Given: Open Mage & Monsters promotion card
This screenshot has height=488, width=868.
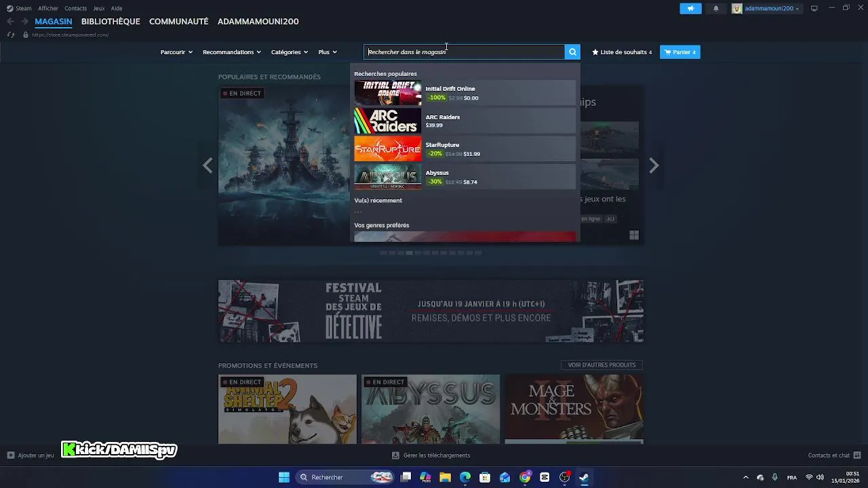Looking at the screenshot, I should (x=574, y=409).
